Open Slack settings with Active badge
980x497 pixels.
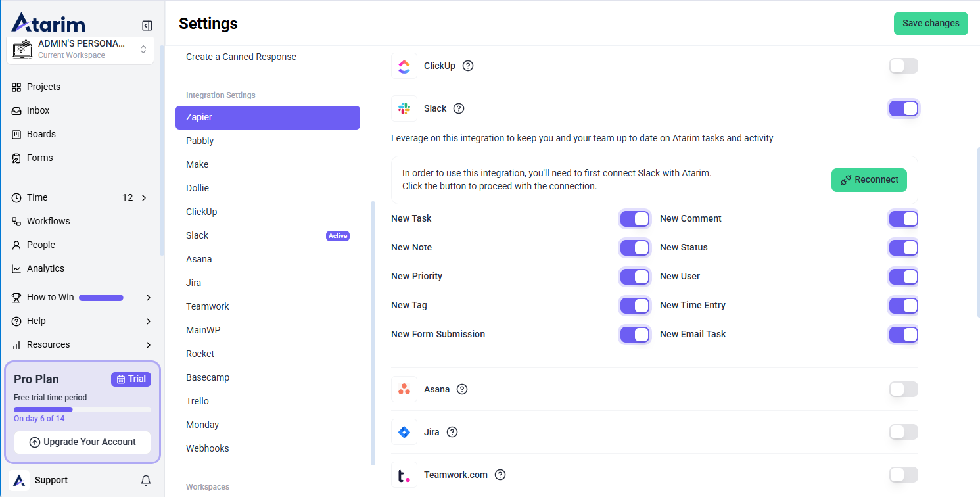point(268,236)
